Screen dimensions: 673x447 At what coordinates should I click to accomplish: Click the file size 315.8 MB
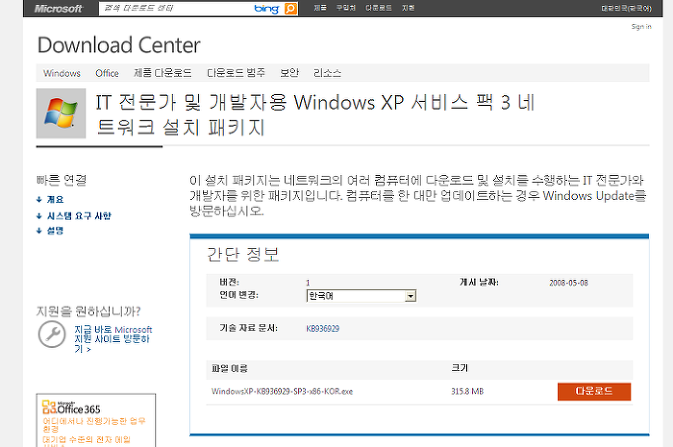[x=467, y=392]
